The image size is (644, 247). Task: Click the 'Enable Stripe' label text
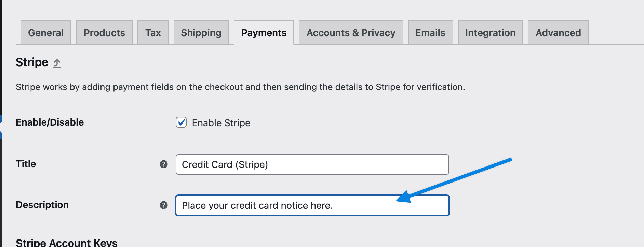pyautogui.click(x=221, y=123)
